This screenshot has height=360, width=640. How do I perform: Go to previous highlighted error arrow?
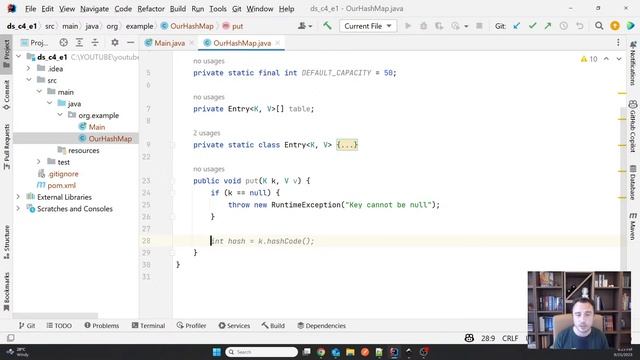606,59
